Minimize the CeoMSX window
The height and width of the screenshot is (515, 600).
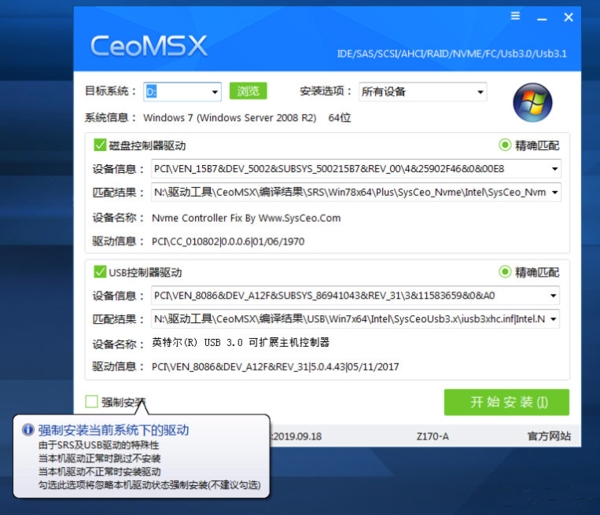tap(542, 19)
